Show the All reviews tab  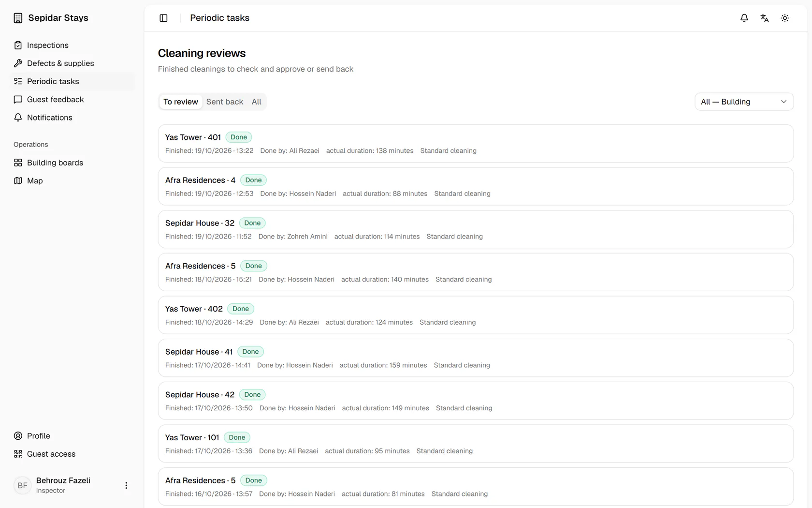pyautogui.click(x=256, y=102)
